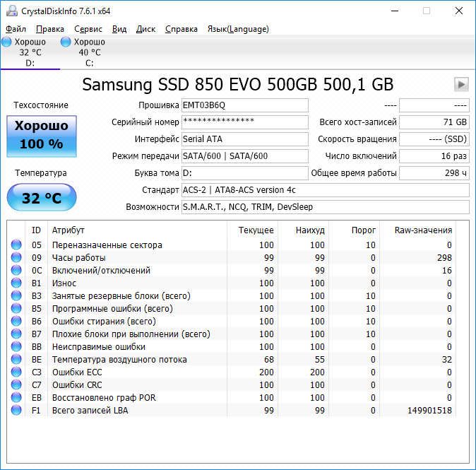Select the Ошибки ECC attribute name
This screenshot has height=470, width=476.
pyautogui.click(x=77, y=372)
